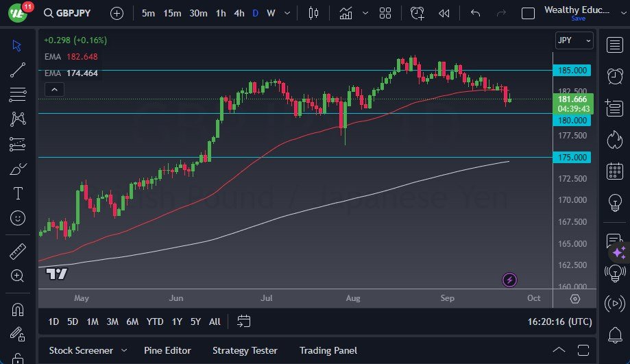Start bar replay with rewind icon
The width and height of the screenshot is (630, 364).
point(444,13)
